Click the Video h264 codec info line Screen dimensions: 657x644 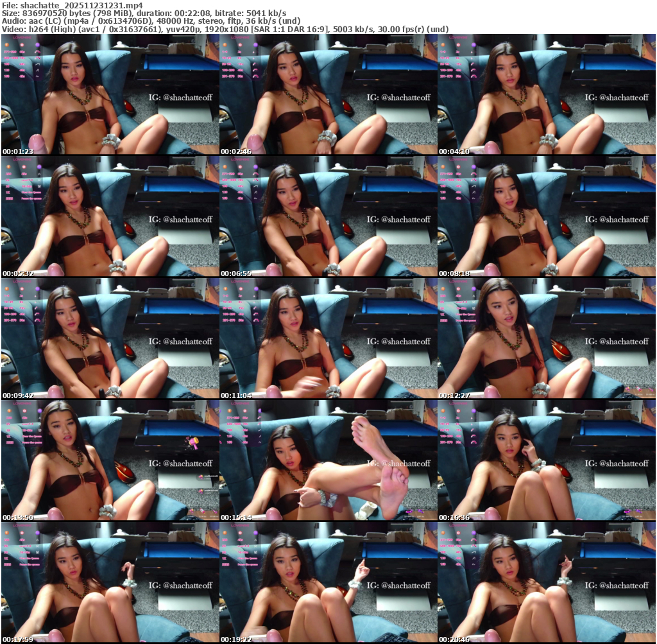click(x=225, y=29)
